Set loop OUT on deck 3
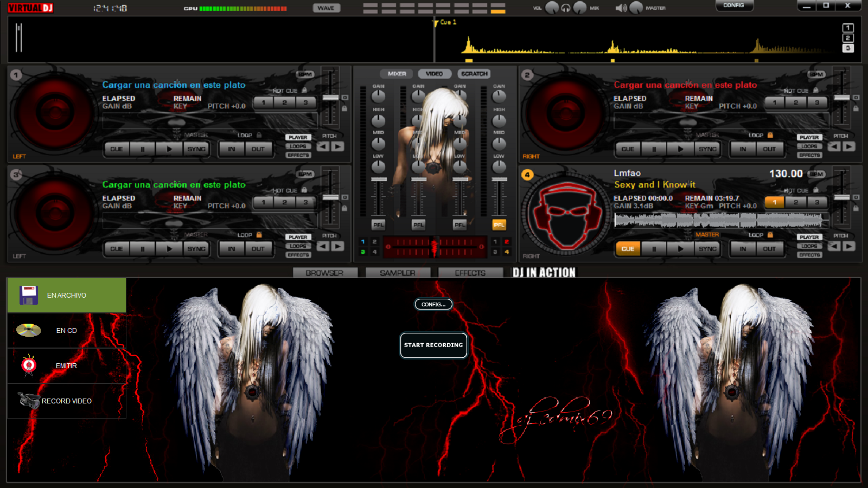Viewport: 868px width, 488px height. 258,249
